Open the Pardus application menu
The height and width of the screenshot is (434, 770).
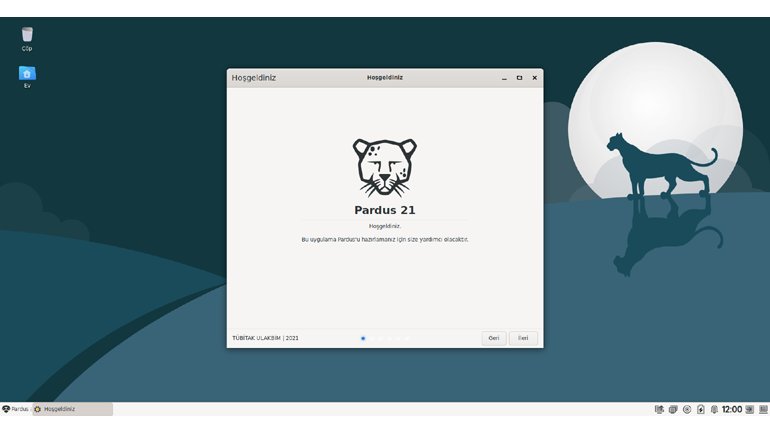[15, 409]
